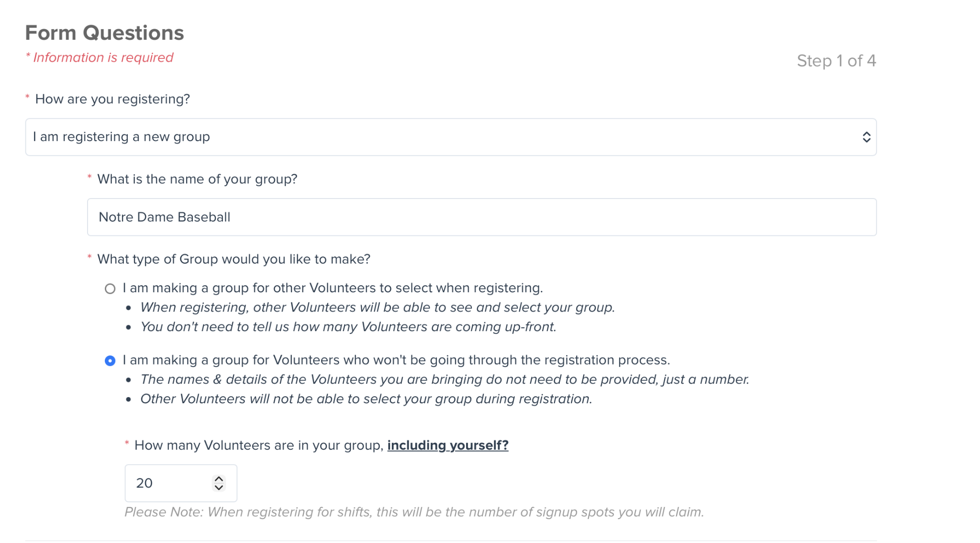Screen dimensions: 980x543
Task: Select the radio for Volunteers skipping registration process
Action: click(110, 361)
